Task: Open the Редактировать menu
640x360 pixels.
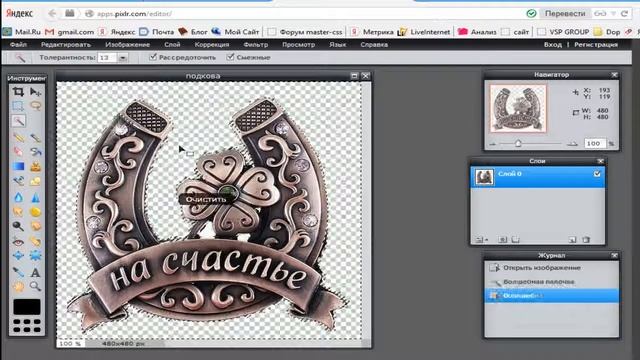Action: click(66, 44)
